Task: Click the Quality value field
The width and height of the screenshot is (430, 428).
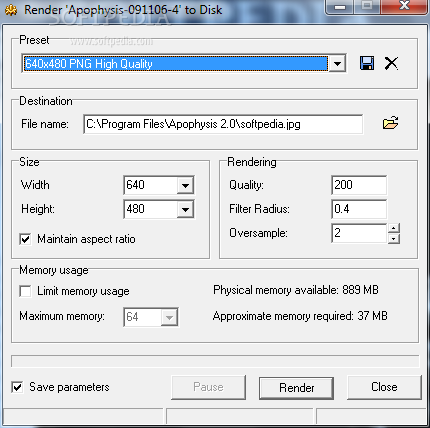Action: pos(359,185)
